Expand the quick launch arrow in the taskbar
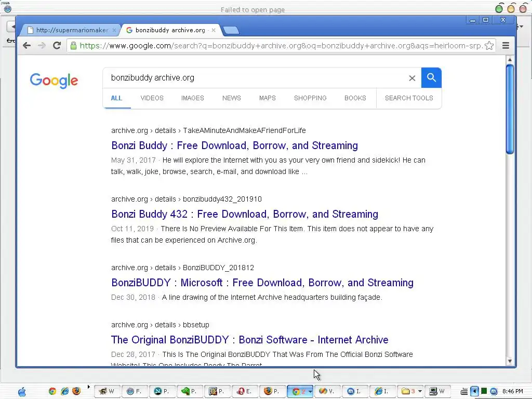This screenshot has width=532, height=399. (88, 387)
